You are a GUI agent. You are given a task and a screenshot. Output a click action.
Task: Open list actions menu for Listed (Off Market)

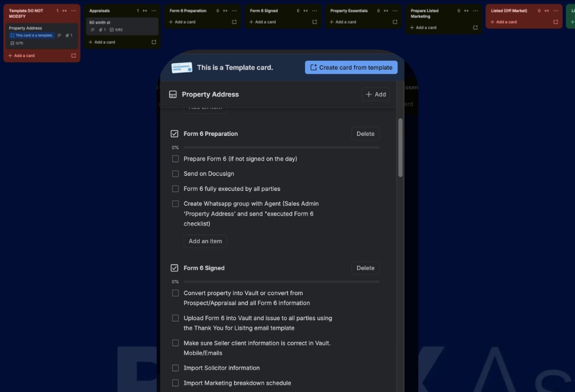coord(555,11)
